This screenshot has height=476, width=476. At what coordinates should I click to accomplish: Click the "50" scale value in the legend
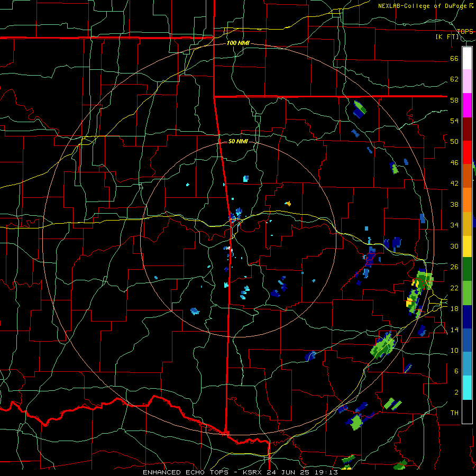[454, 142]
